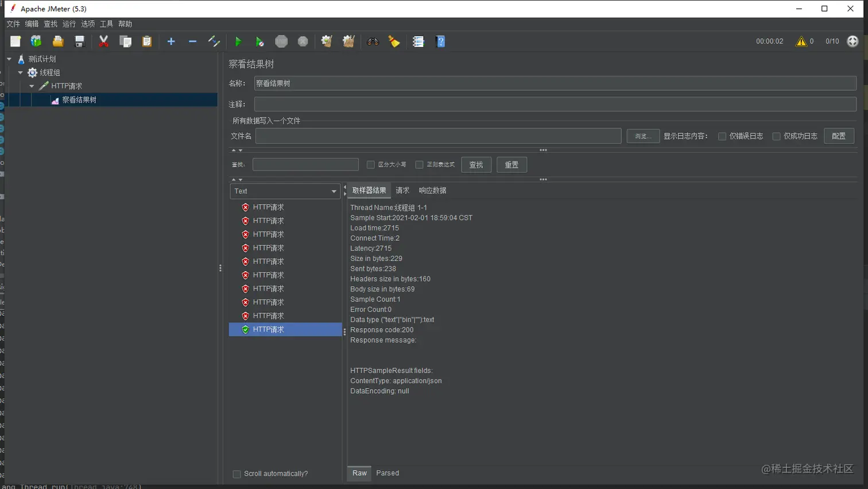Expand all with the plus icon

coord(171,41)
